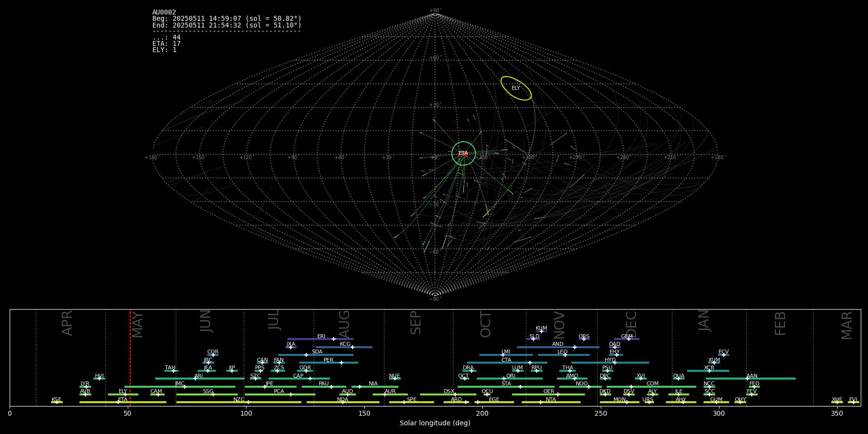Click the red dashed vertical solar longitude line
Image resolution: width=868 pixels, height=434 pixels.
point(130,357)
